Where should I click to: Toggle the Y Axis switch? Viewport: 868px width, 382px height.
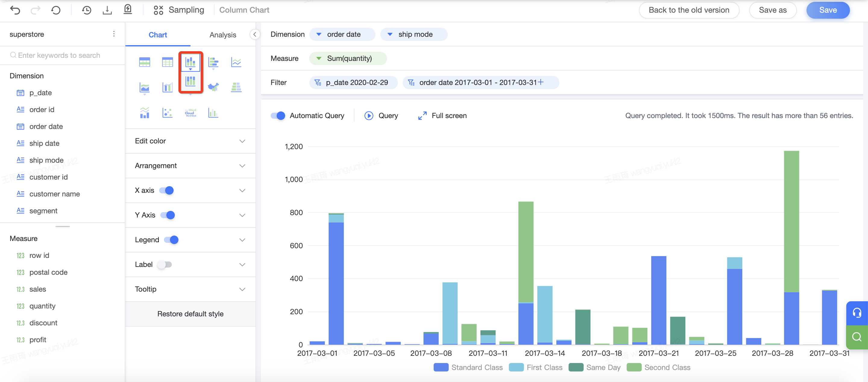[168, 215]
